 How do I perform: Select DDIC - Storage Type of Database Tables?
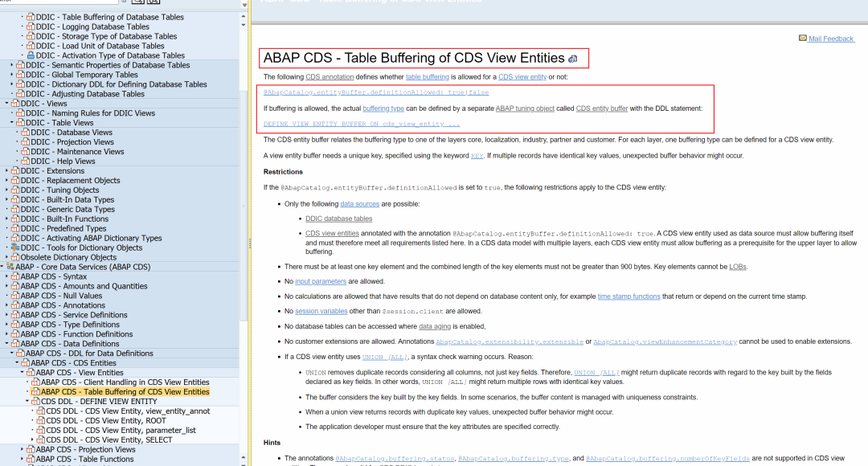pos(106,36)
